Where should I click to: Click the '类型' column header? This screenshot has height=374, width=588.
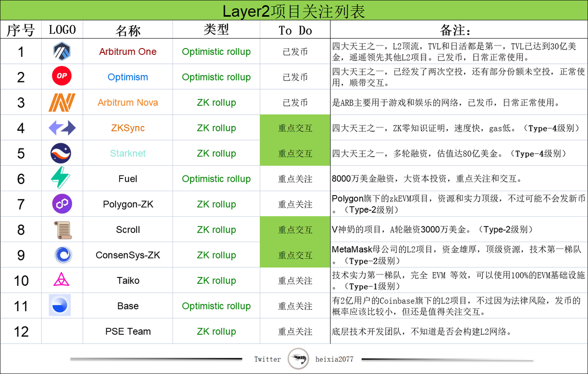pos(216,30)
